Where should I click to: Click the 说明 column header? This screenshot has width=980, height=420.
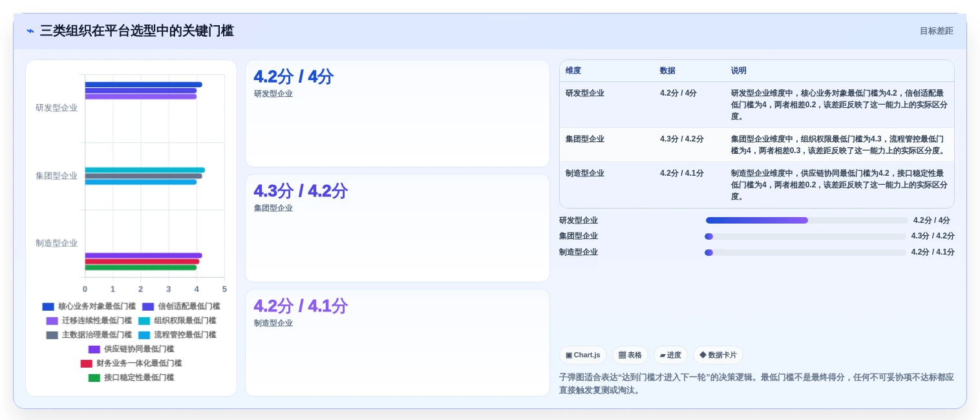739,71
